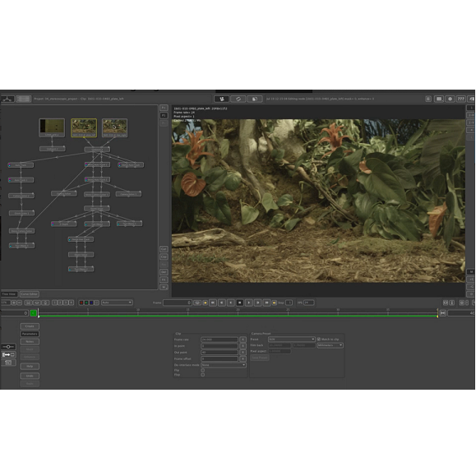
Task: Click the Z-Depth node in tree
Action: pos(64,224)
